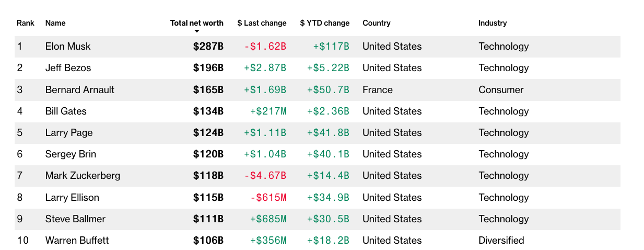Open Jeff Bezos's profile link

68,68
